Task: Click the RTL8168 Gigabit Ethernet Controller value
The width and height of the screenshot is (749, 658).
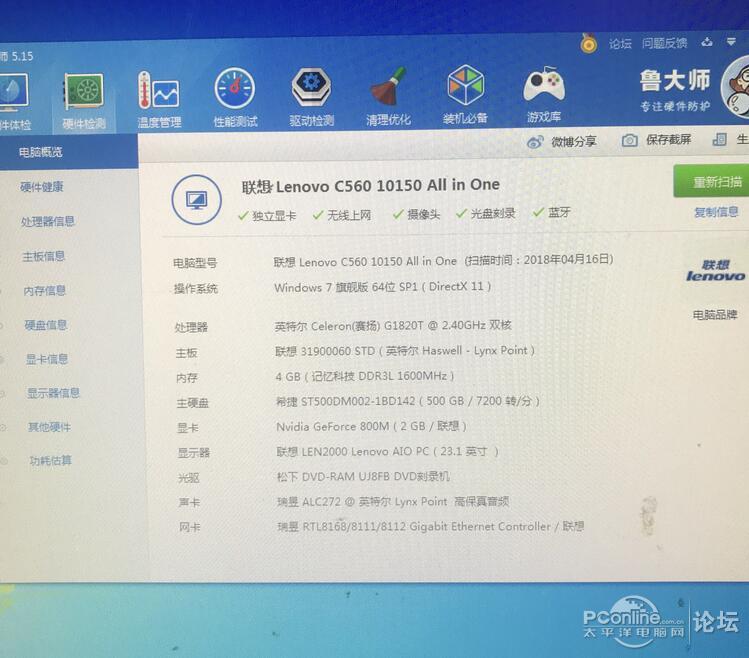Action: tap(431, 527)
